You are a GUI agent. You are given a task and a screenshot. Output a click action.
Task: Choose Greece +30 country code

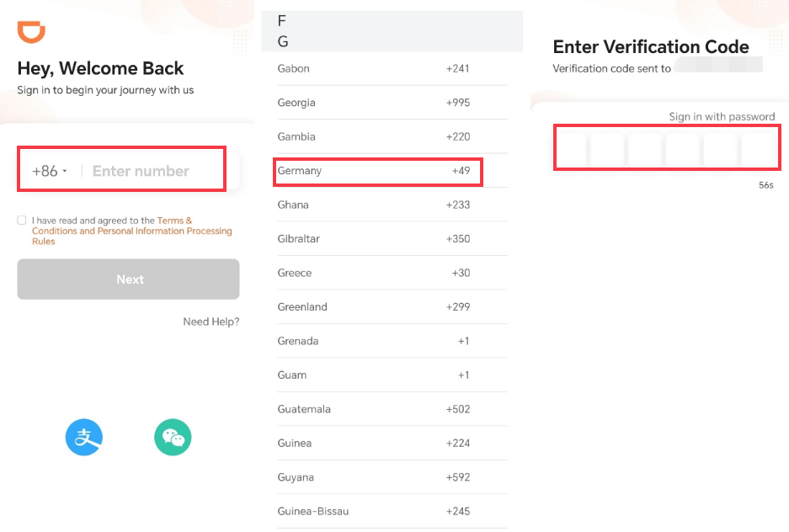(x=392, y=273)
